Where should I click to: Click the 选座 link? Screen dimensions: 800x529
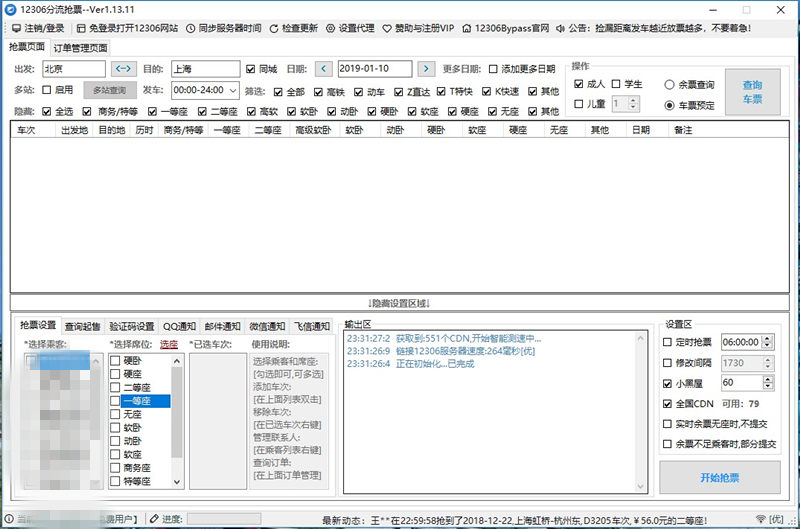click(x=169, y=344)
